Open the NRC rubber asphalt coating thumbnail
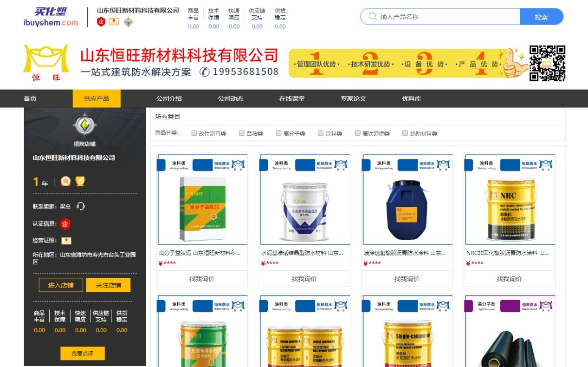The height and width of the screenshot is (367, 588). pyautogui.click(x=510, y=199)
